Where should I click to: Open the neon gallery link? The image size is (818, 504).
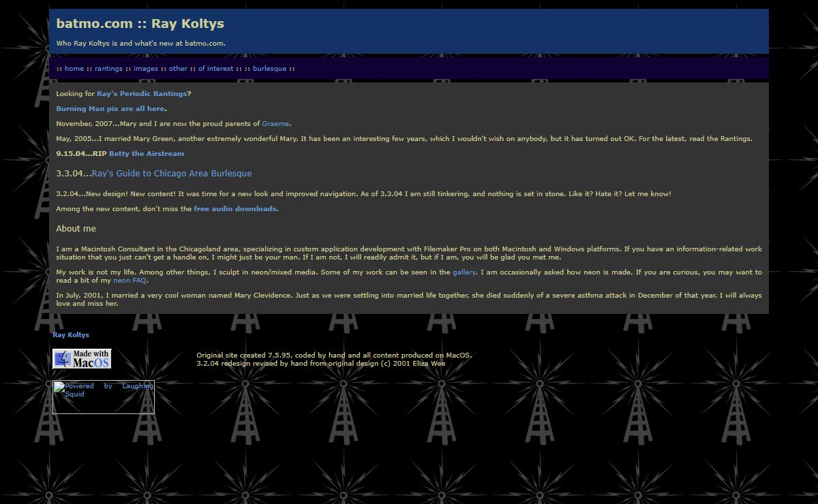click(464, 272)
